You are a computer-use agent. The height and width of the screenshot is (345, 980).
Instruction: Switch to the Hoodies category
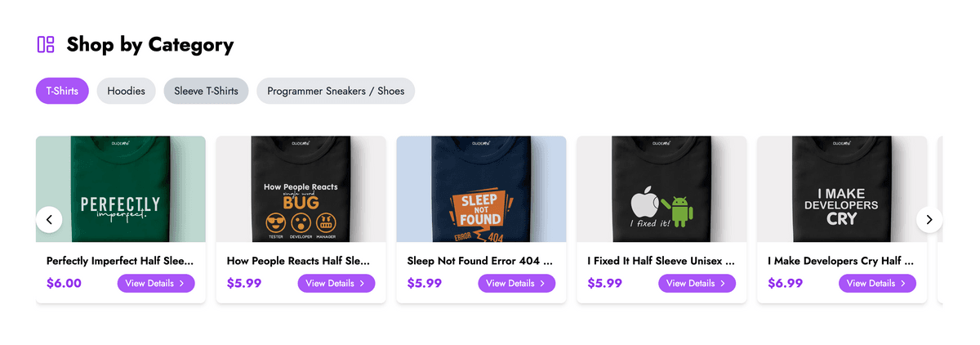pyautogui.click(x=126, y=91)
